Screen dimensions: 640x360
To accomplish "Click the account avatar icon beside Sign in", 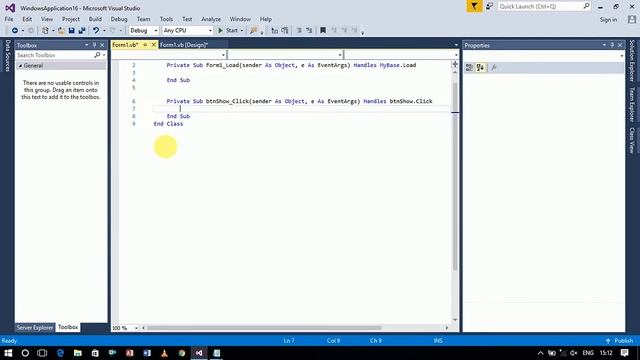I will pos(632,19).
